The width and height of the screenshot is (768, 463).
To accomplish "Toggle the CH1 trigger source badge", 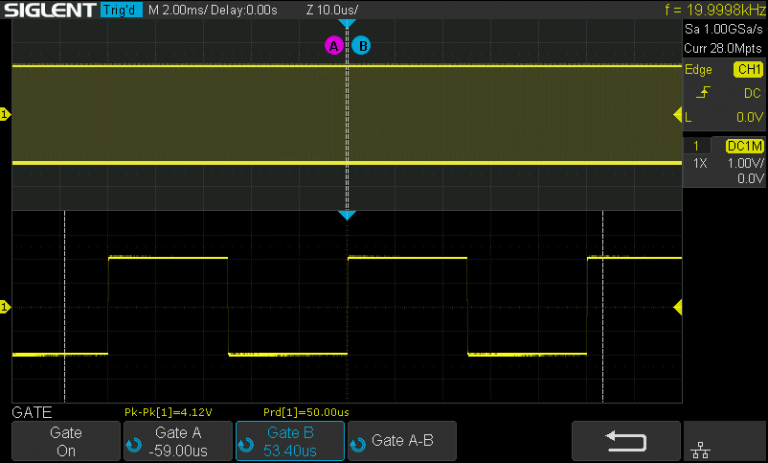I will pos(747,70).
